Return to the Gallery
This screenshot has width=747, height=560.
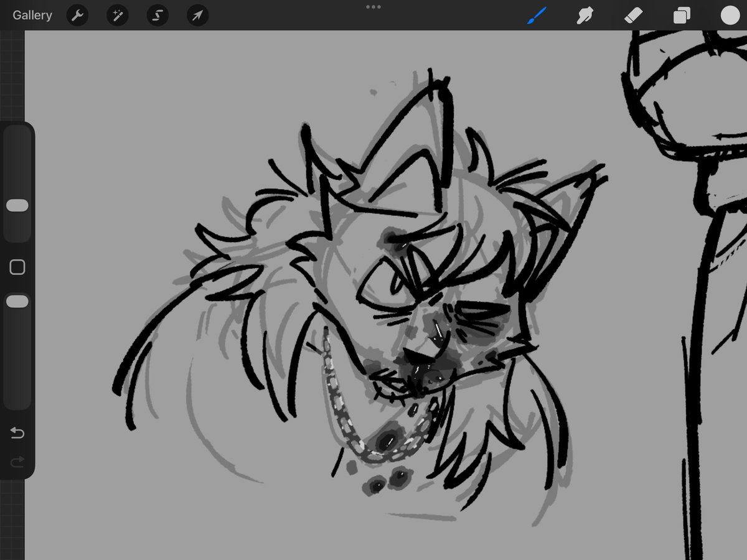(x=32, y=15)
